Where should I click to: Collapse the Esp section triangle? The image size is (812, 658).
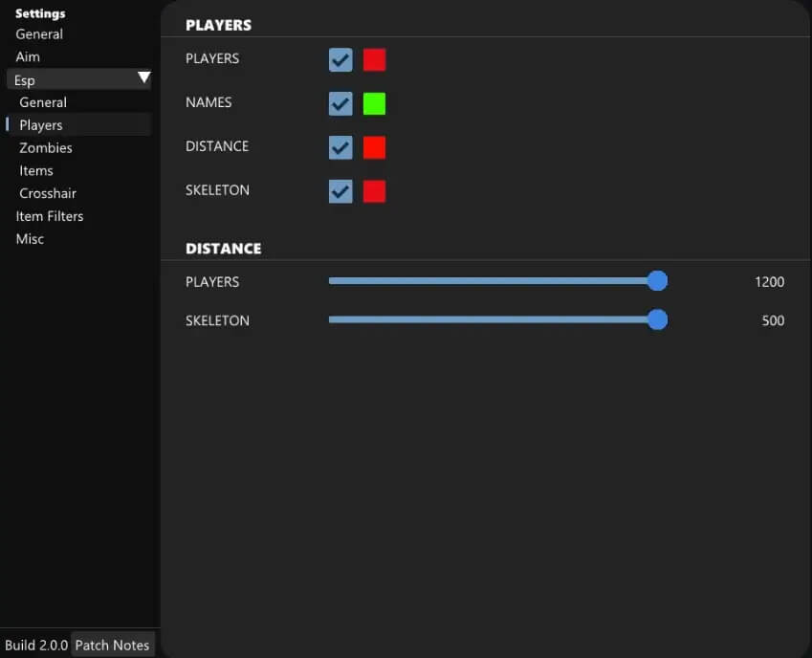pyautogui.click(x=143, y=78)
